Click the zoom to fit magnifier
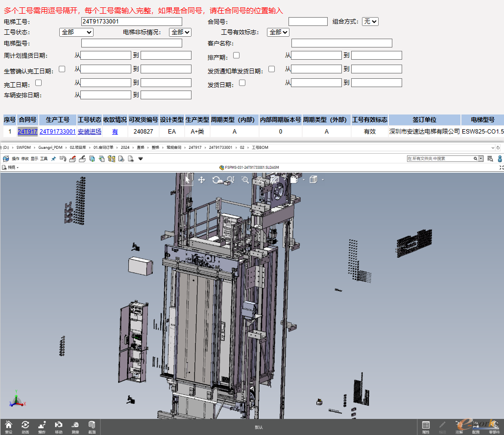 click(x=260, y=180)
